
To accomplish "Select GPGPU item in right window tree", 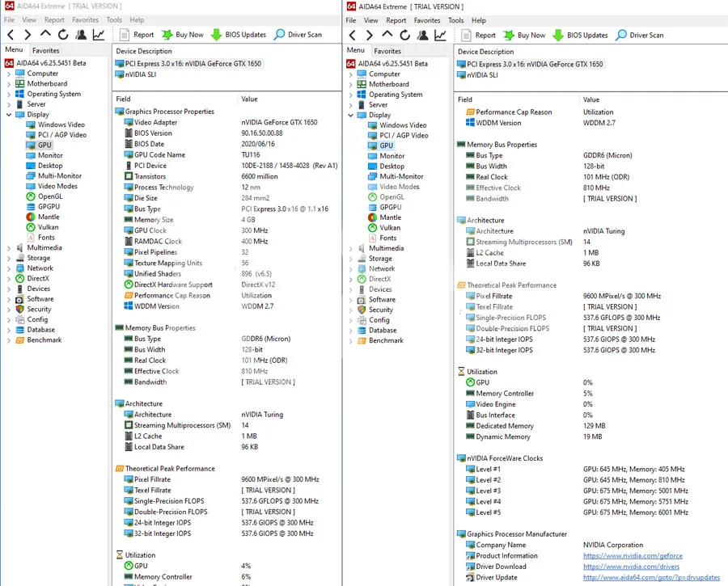I will (x=385, y=207).
